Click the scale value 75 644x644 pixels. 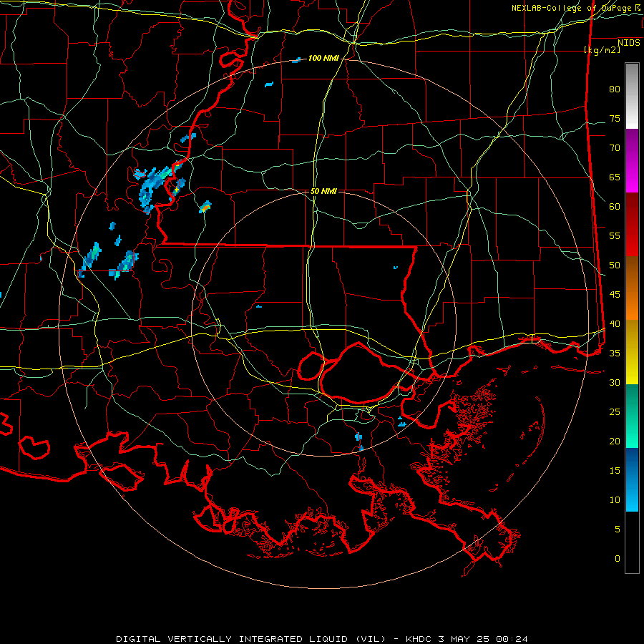pyautogui.click(x=615, y=119)
